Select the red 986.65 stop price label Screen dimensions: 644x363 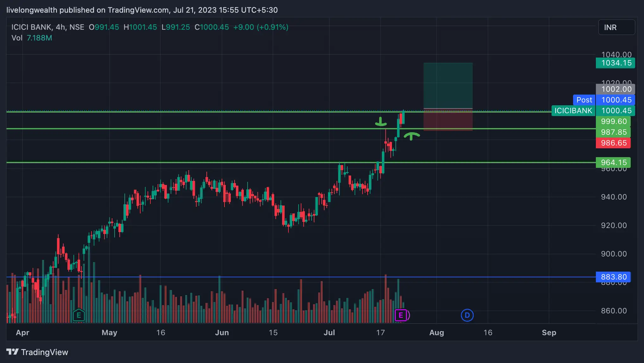613,143
